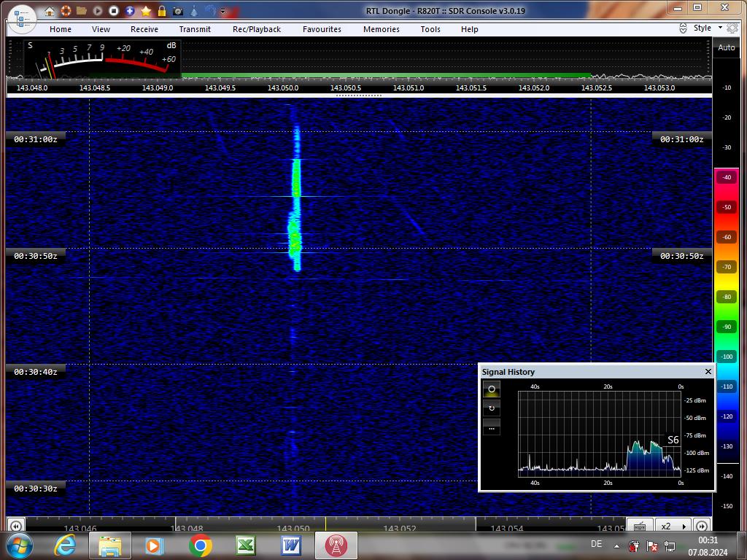Click the SDR Console taskbar button

click(336, 545)
